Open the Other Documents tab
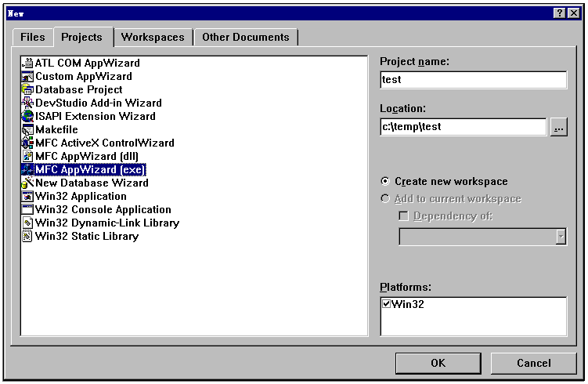Image resolution: width=588 pixels, height=384 pixels. (x=246, y=37)
